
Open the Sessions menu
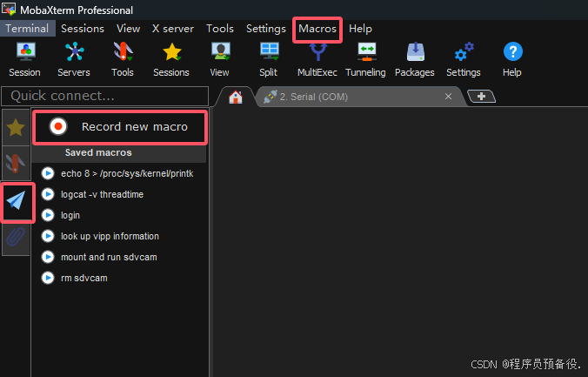[83, 29]
